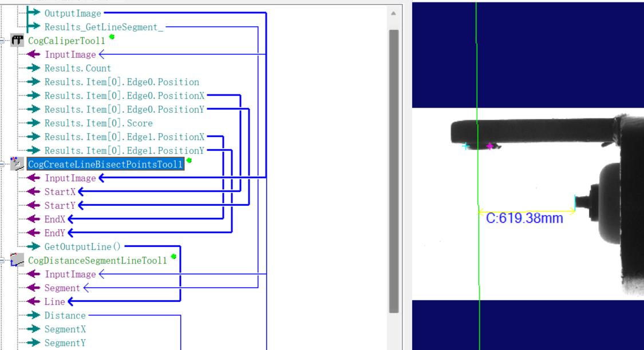Image resolution: width=644 pixels, height=350 pixels.
Task: Select the CogCreateLineBisectPointsTool1 tree item
Action: point(105,164)
